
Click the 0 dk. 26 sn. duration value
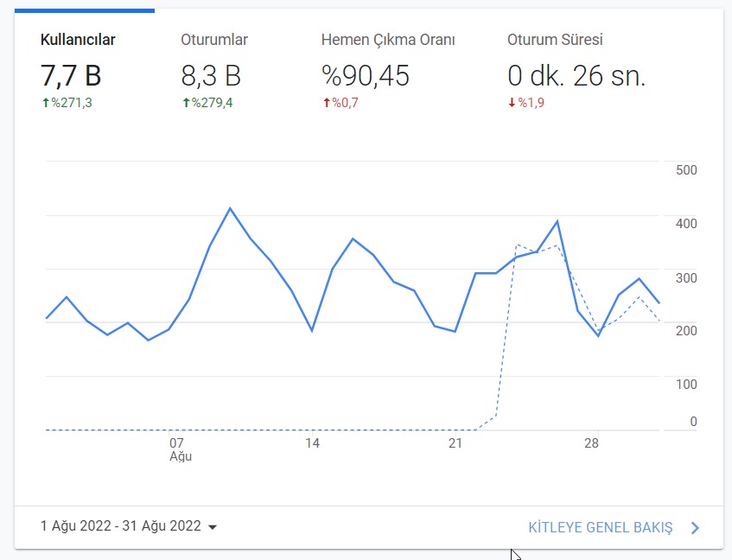point(576,75)
